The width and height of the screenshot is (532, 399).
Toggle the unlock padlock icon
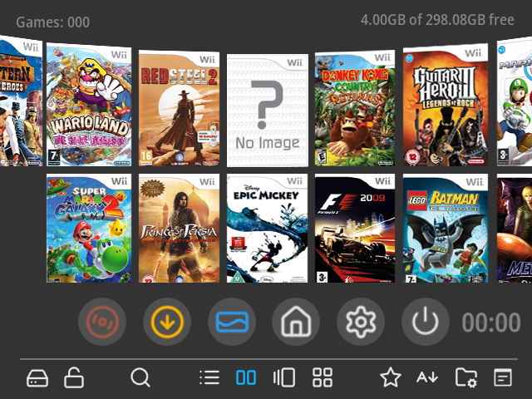click(x=74, y=377)
